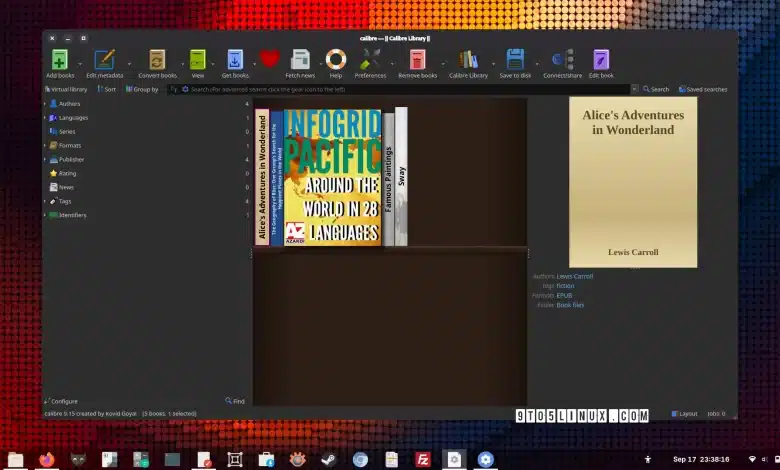The height and width of the screenshot is (470, 780).
Task: Select the Sway book spine
Action: 401,176
